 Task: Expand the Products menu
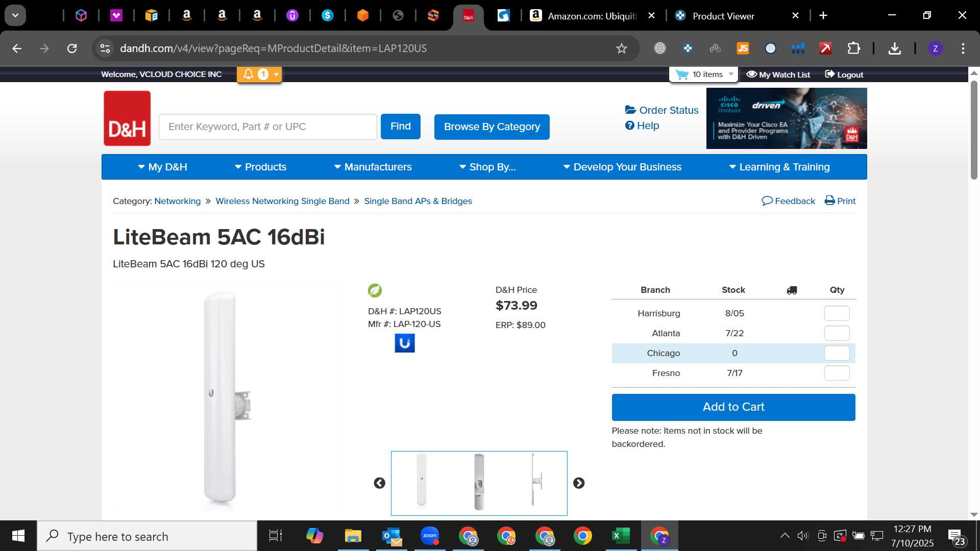(260, 167)
